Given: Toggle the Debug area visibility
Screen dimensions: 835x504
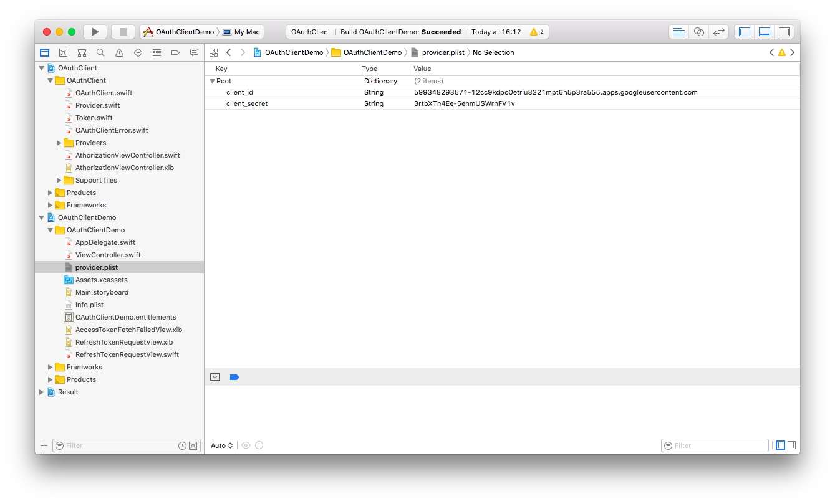Looking at the screenshot, I should 765,32.
